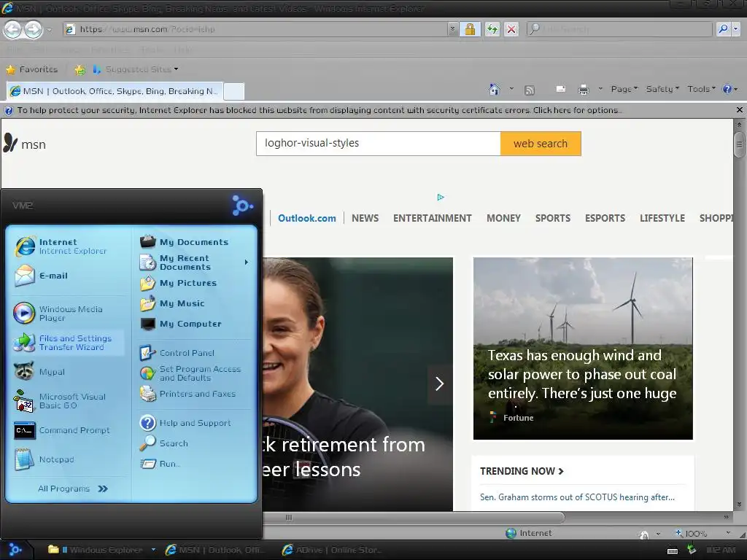
Task: Open the search provider dropdown arrow
Action: click(736, 29)
